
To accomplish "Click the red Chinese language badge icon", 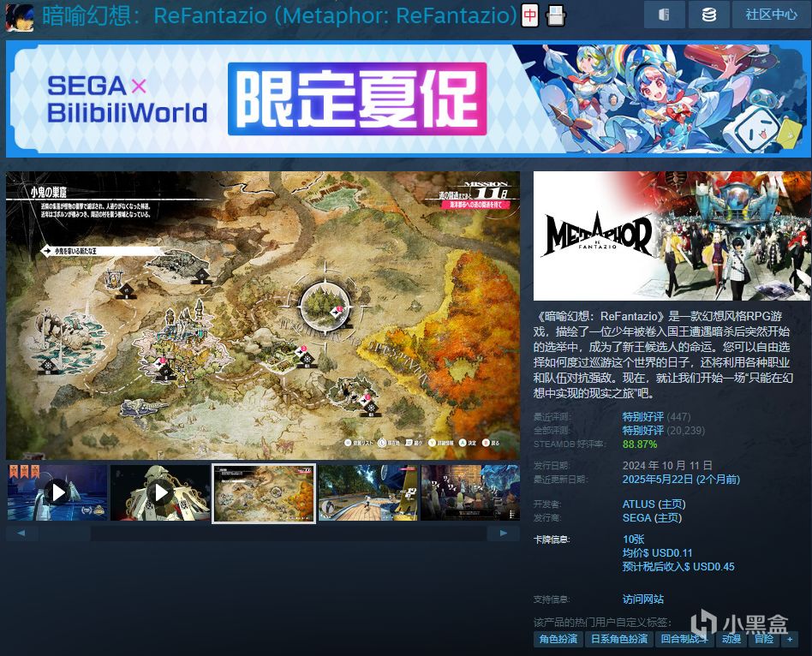I will pyautogui.click(x=529, y=15).
